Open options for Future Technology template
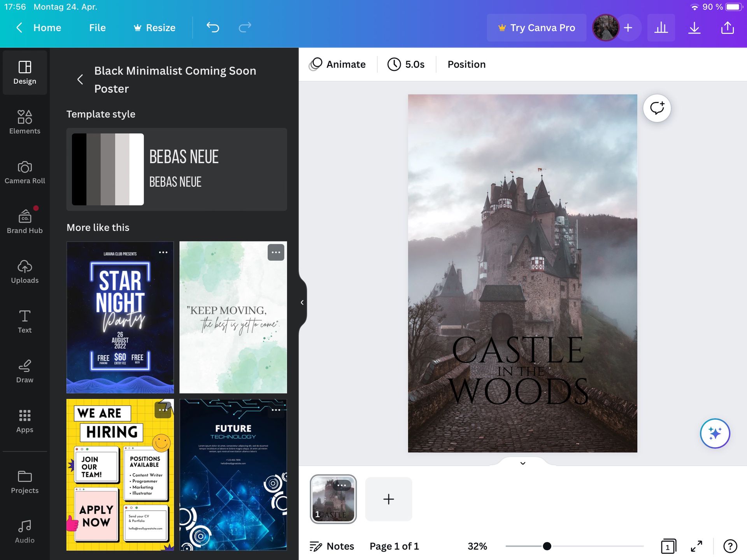This screenshot has height=560, width=747. click(x=276, y=410)
